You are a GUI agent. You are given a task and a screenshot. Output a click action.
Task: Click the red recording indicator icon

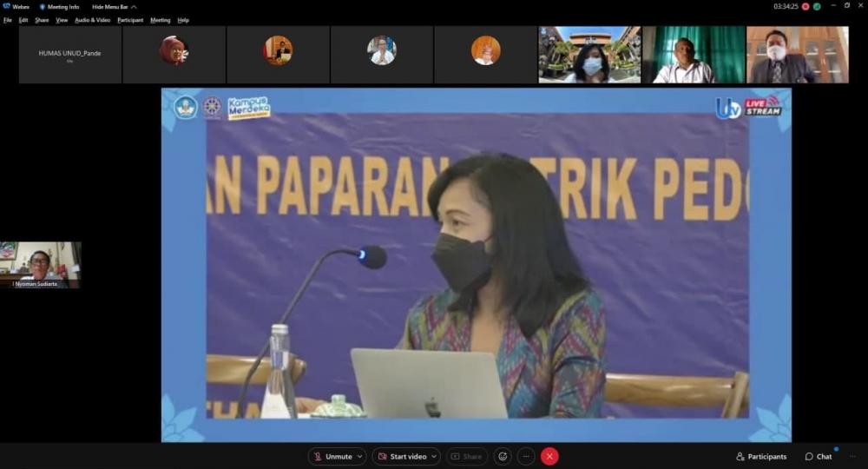(x=806, y=7)
